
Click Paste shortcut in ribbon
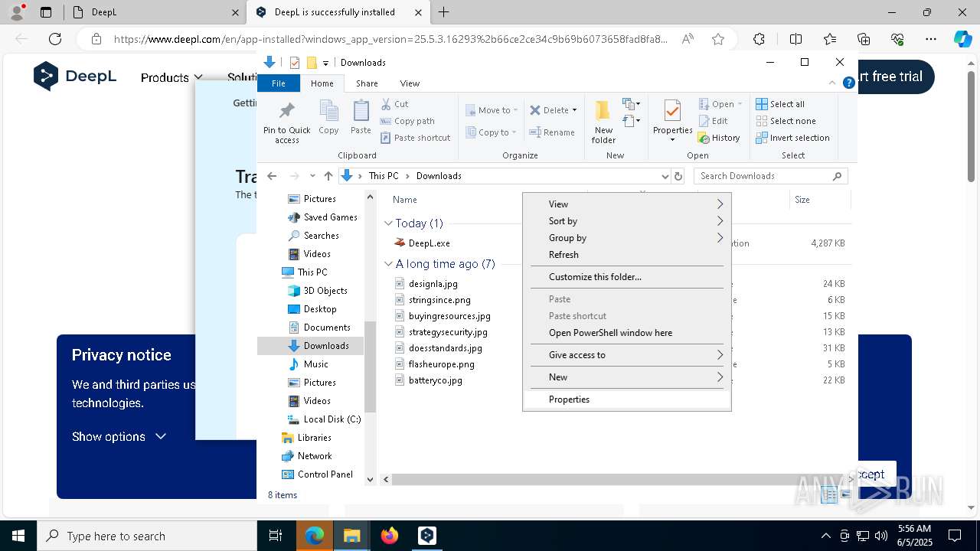click(x=415, y=138)
